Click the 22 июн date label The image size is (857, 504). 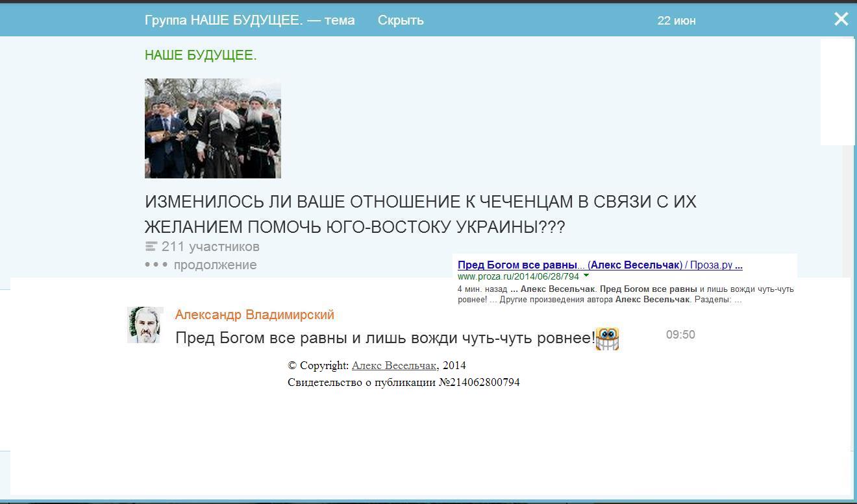[677, 21]
